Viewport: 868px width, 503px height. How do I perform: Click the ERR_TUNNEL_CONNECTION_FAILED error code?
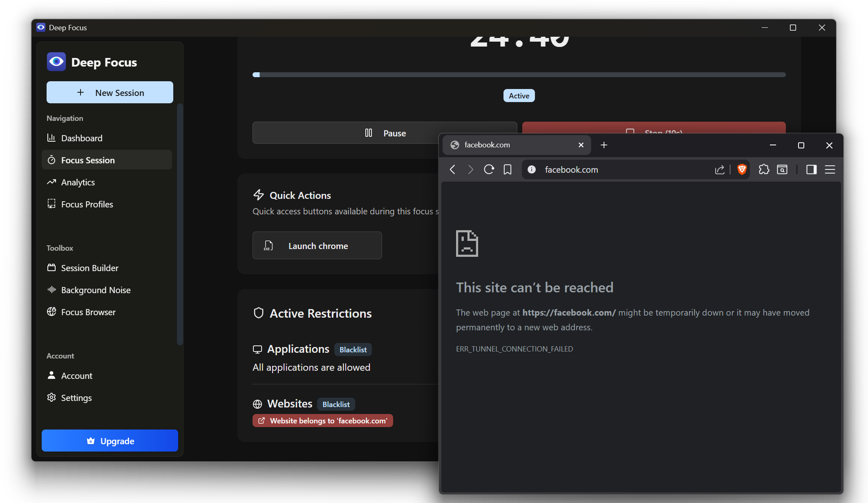515,349
